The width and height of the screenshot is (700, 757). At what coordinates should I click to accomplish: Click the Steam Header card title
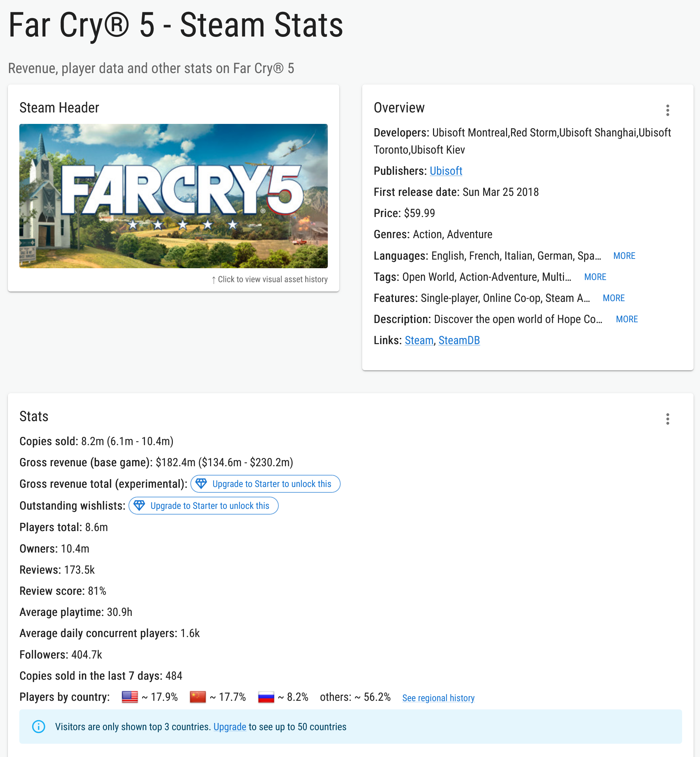pyautogui.click(x=59, y=108)
